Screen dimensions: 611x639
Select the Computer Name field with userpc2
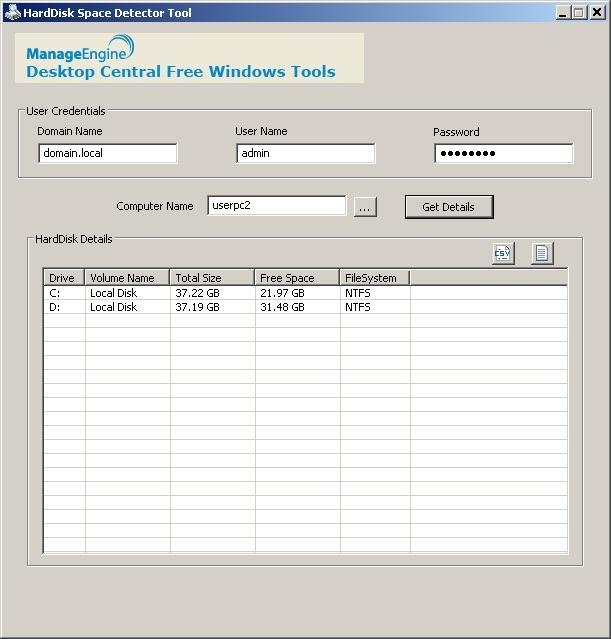[277, 205]
